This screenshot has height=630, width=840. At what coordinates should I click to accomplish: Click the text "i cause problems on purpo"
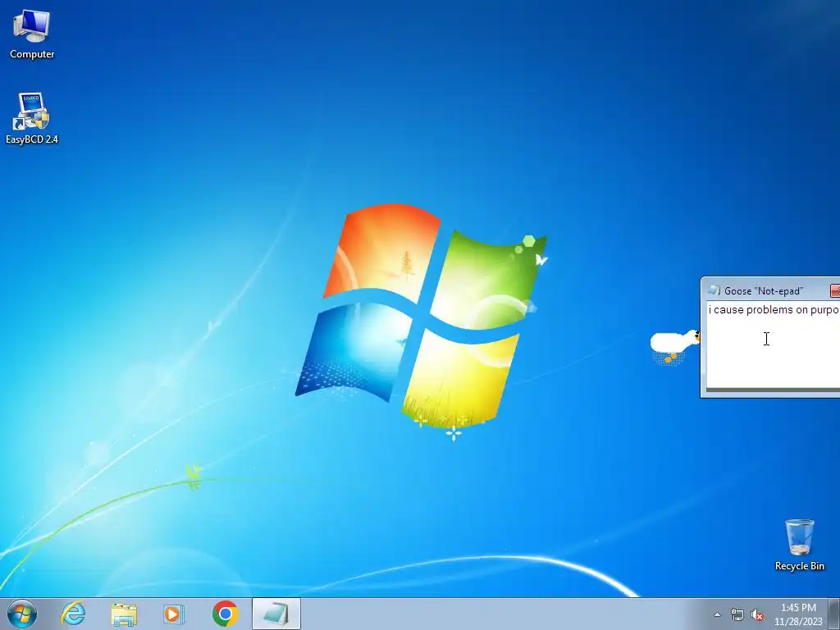click(774, 309)
